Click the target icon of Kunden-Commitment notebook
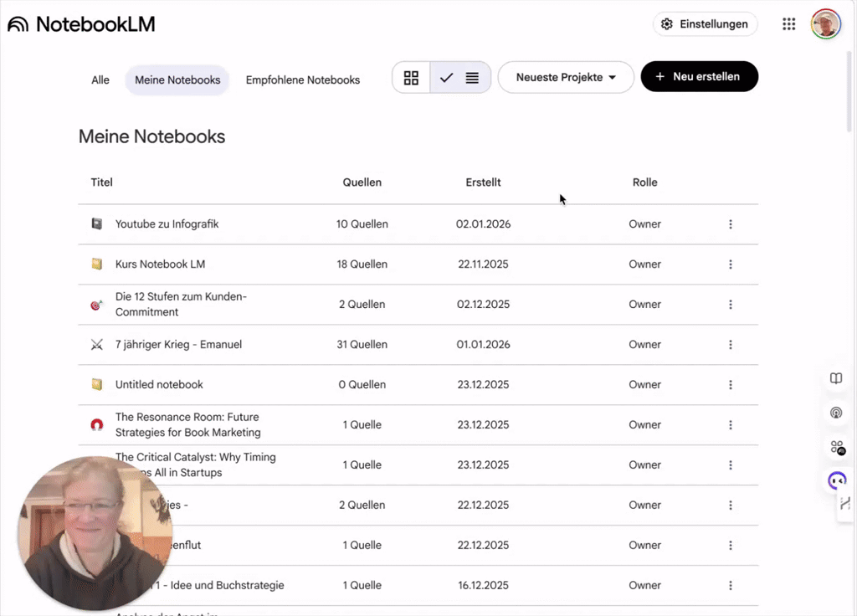The width and height of the screenshot is (857, 616). pos(97,305)
